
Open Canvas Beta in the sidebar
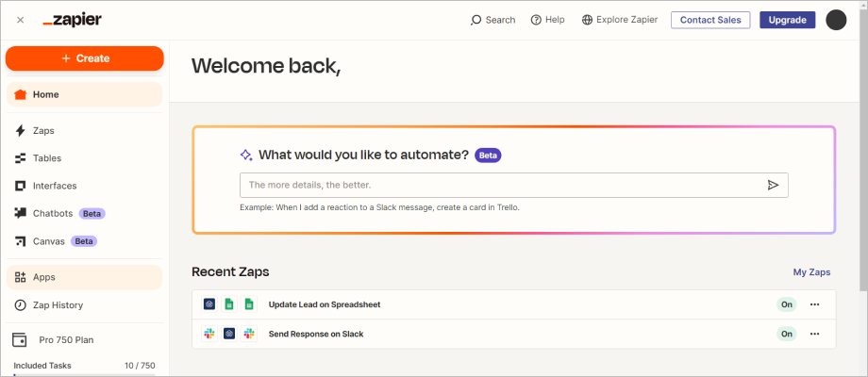click(84, 241)
